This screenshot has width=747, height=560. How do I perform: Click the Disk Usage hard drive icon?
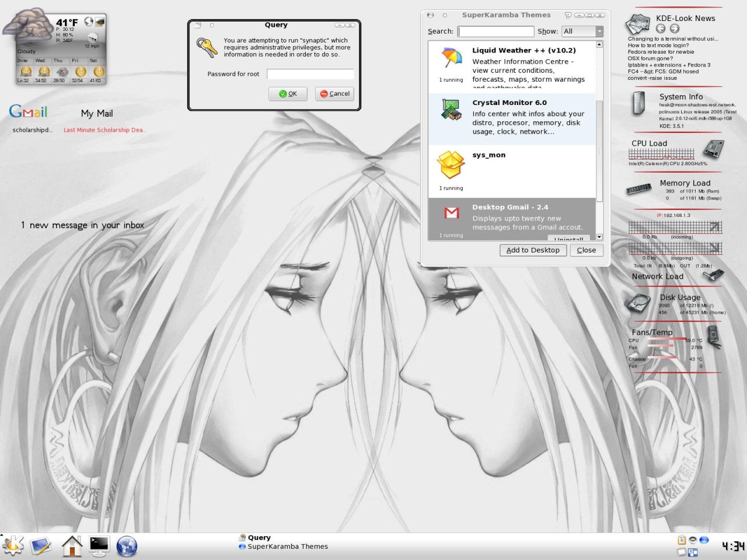[639, 303]
